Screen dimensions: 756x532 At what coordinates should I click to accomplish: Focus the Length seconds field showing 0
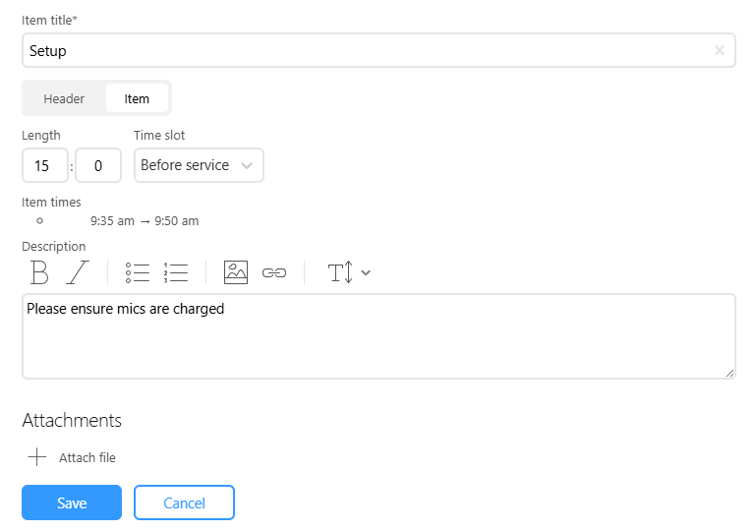click(98, 165)
